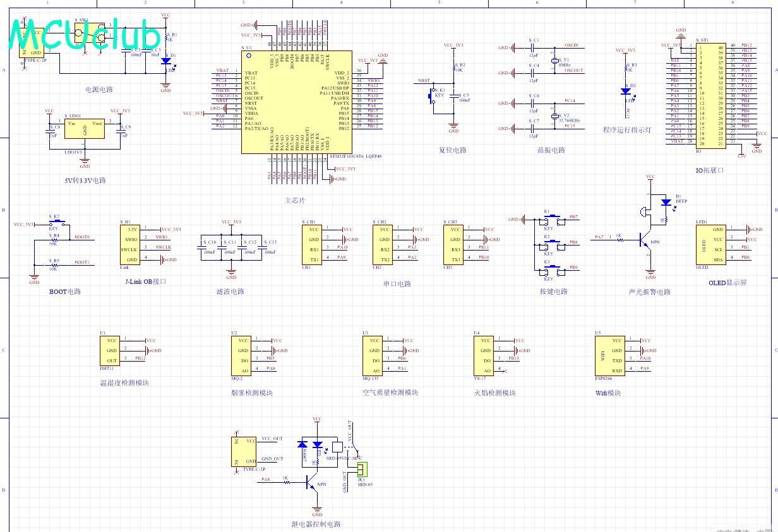Viewport: 778px width, 532px height.
Task: Click the "声光报警电路" section label
Action: click(650, 292)
